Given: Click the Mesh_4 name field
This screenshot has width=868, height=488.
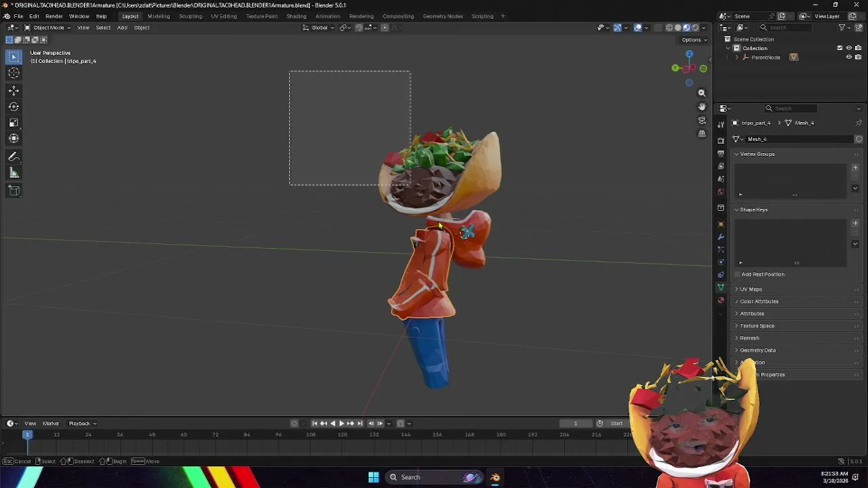Looking at the screenshot, I should [797, 139].
